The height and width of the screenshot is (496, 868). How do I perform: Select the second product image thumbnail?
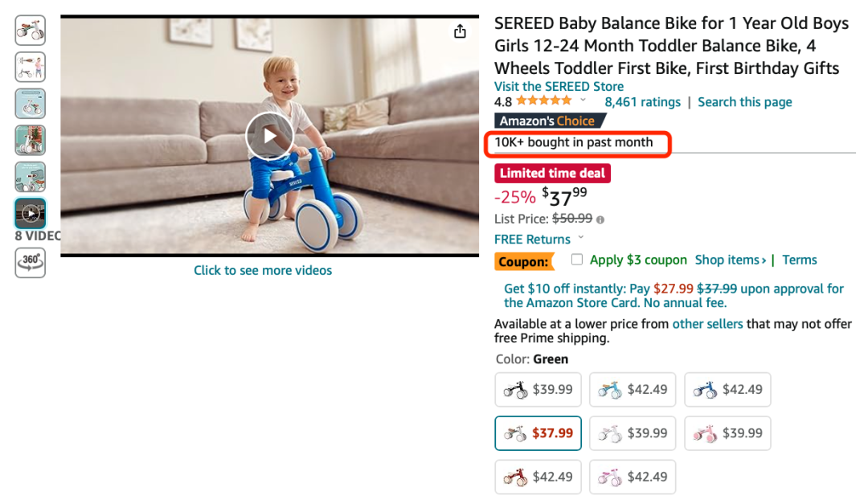(x=31, y=67)
